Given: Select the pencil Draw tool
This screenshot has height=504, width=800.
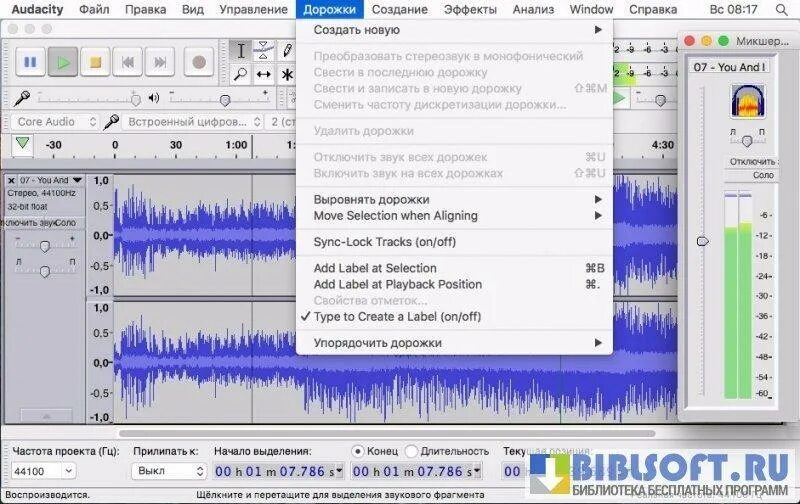Looking at the screenshot, I should point(287,51).
